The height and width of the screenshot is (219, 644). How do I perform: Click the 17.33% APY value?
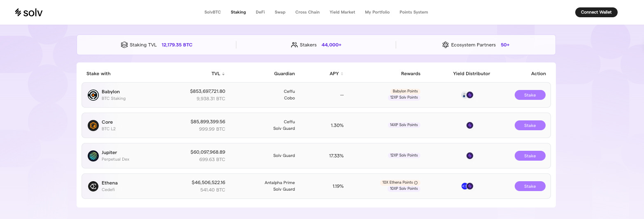point(336,156)
